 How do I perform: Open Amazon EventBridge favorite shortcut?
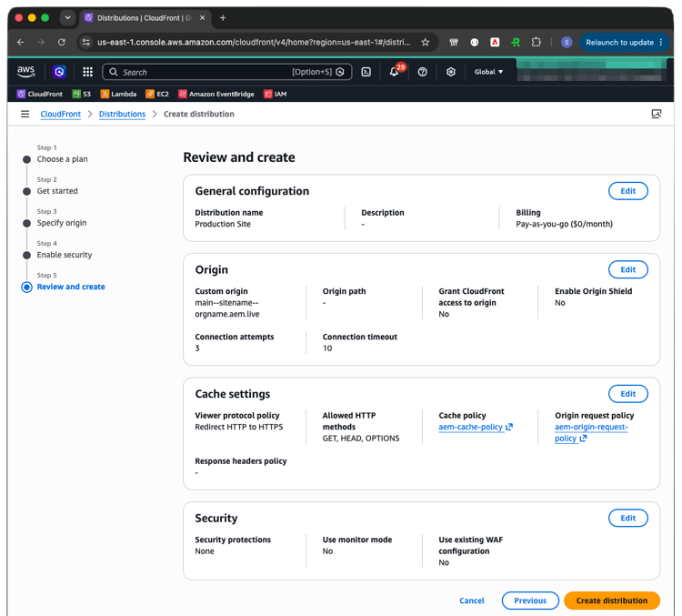(x=216, y=94)
